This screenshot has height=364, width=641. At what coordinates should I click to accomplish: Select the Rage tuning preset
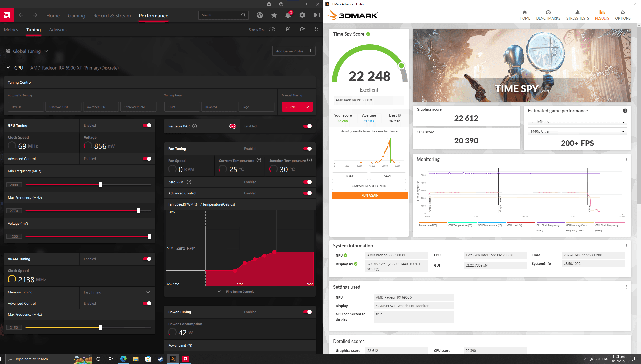pyautogui.click(x=256, y=107)
